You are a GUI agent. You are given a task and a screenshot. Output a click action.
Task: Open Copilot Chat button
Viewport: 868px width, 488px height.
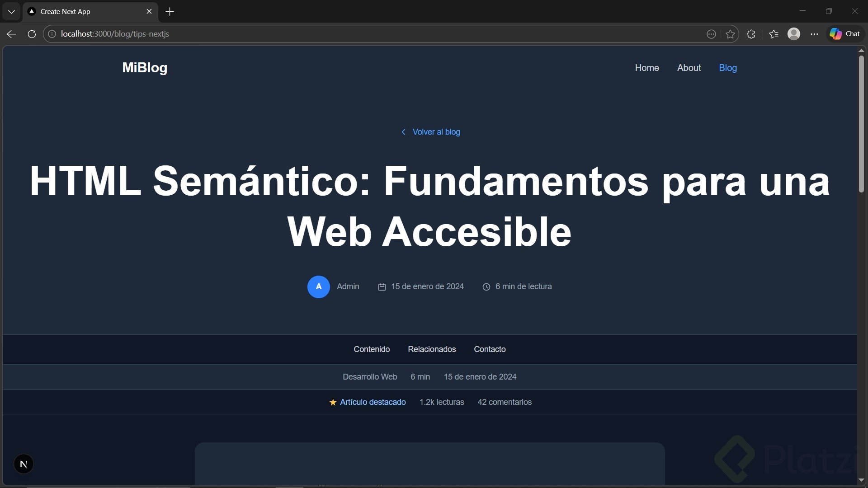pyautogui.click(x=844, y=34)
